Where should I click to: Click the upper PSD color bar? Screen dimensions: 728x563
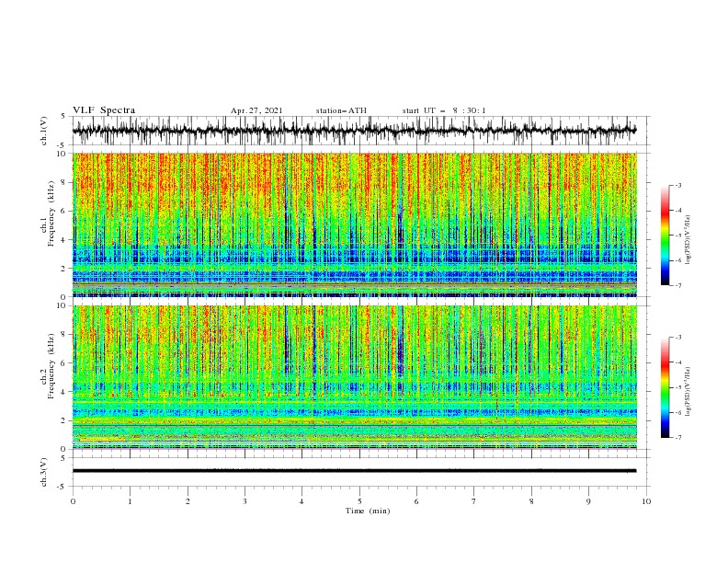click(x=665, y=236)
